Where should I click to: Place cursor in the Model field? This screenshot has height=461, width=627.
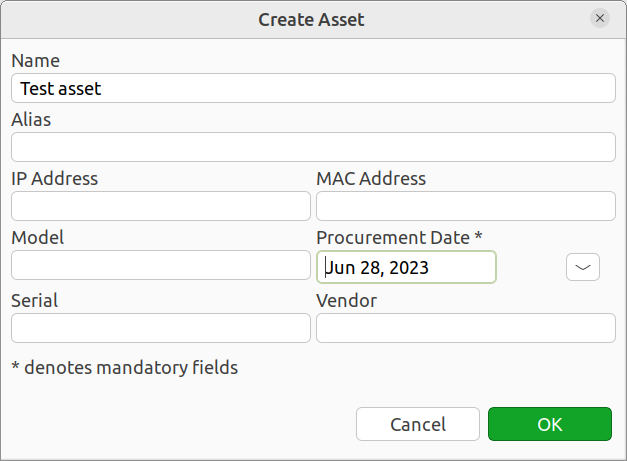[161, 265]
